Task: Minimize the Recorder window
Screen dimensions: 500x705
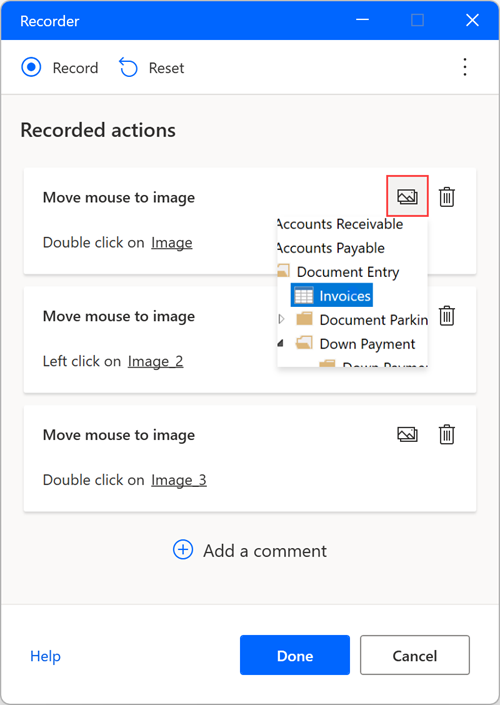Action: [362, 20]
